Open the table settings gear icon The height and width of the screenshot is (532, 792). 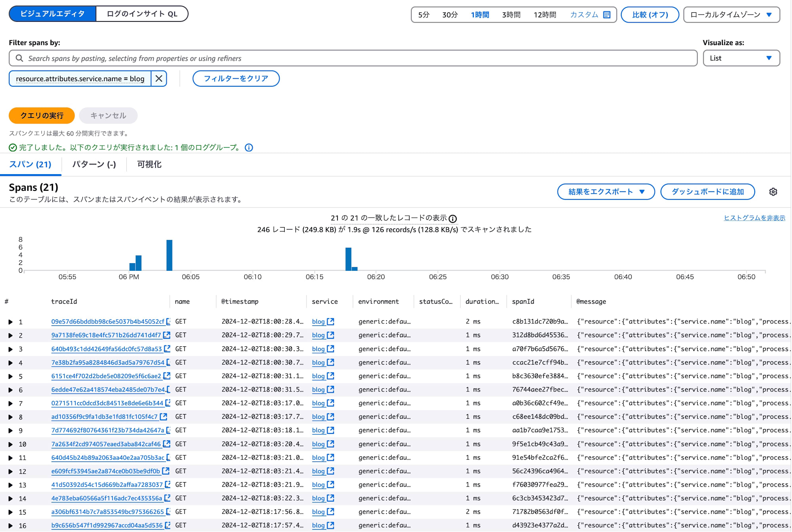click(773, 192)
